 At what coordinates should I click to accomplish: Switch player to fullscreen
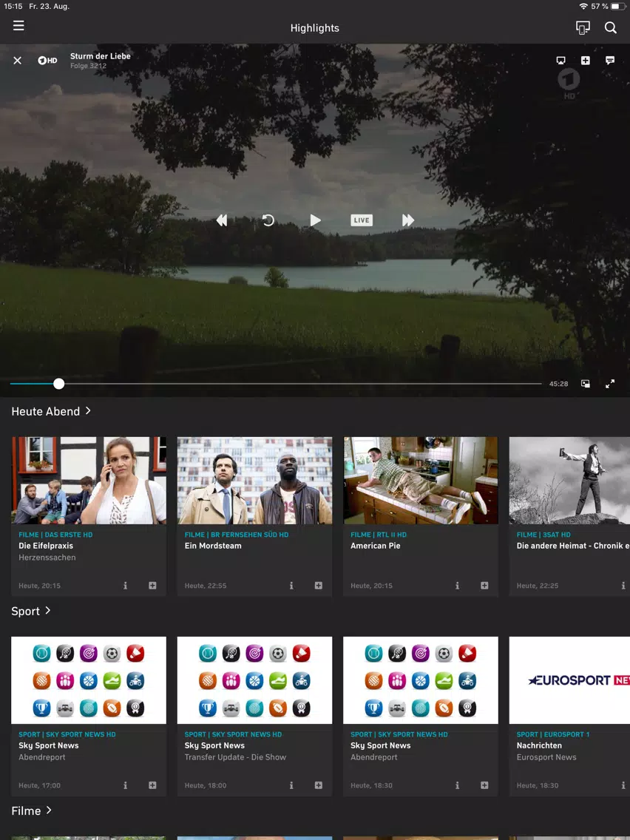(x=610, y=384)
